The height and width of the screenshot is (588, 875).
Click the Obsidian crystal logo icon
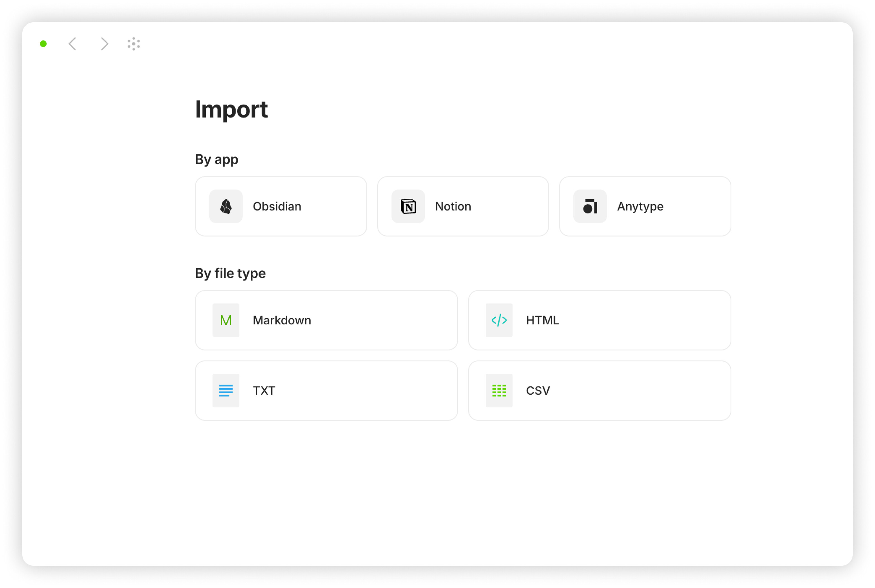tap(226, 206)
